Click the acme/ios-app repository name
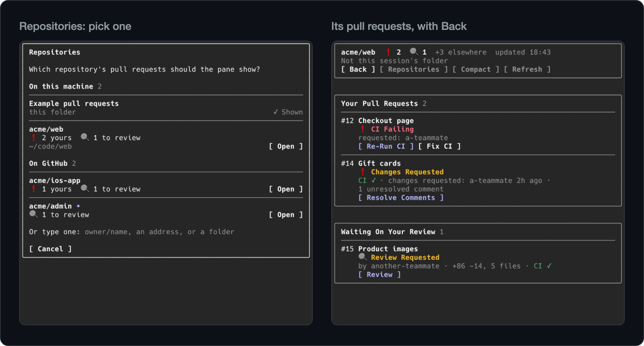The width and height of the screenshot is (644, 346). coord(55,181)
